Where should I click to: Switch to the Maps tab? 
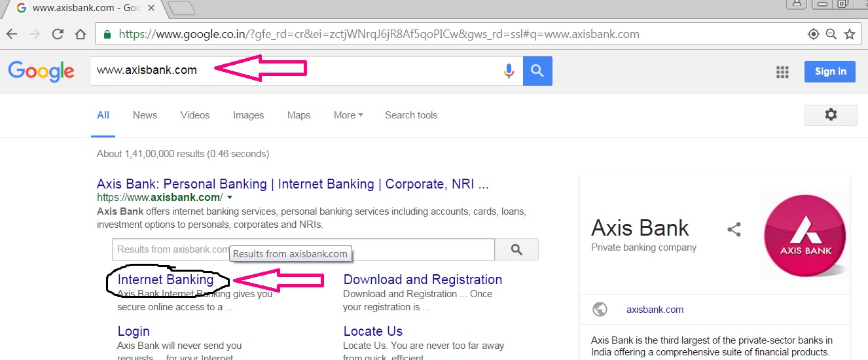(x=298, y=115)
